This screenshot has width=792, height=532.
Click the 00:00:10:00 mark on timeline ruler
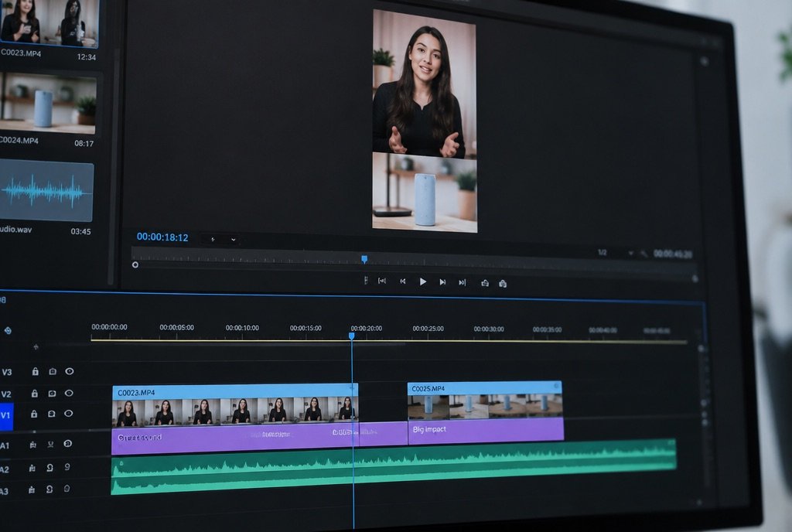pos(242,328)
